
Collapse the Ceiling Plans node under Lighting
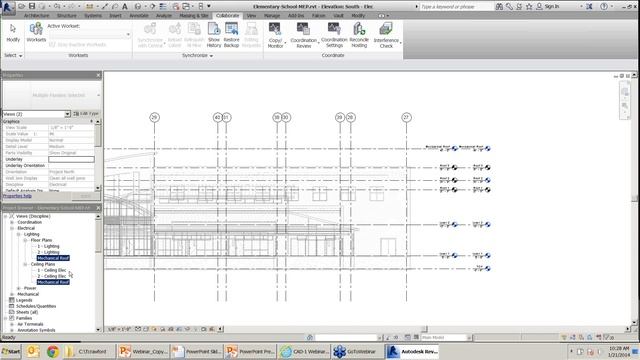pos(25,264)
